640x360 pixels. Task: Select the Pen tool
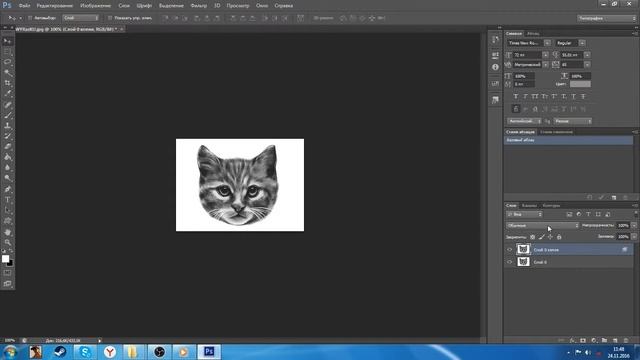[7, 189]
